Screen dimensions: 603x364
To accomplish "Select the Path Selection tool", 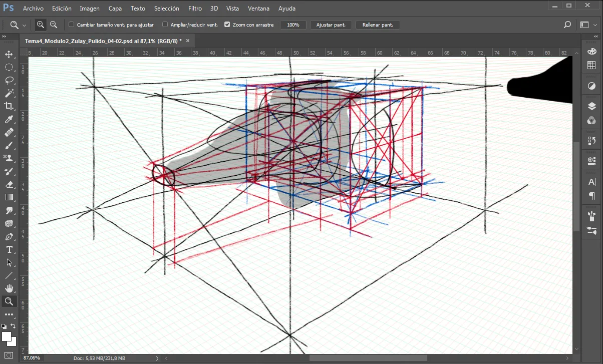I will pyautogui.click(x=9, y=262).
